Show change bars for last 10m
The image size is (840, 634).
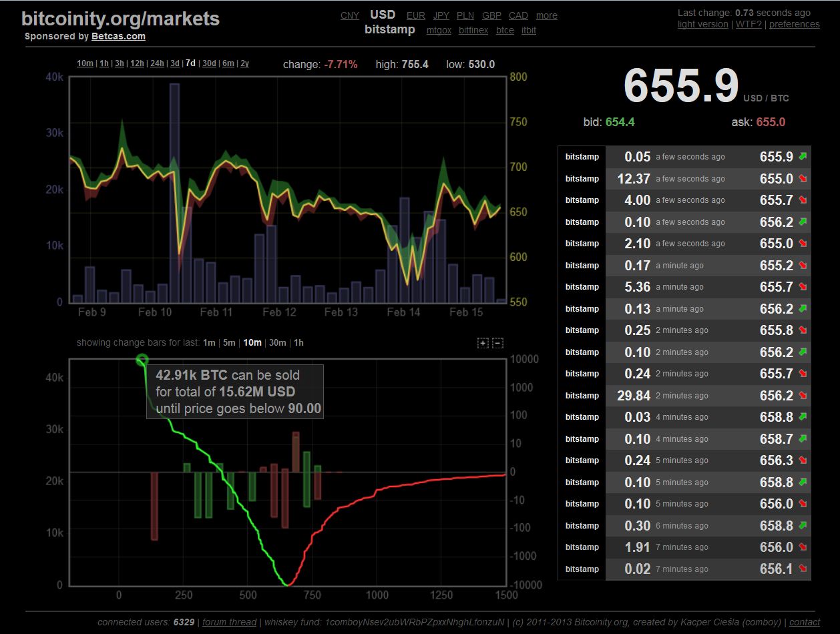click(252, 342)
